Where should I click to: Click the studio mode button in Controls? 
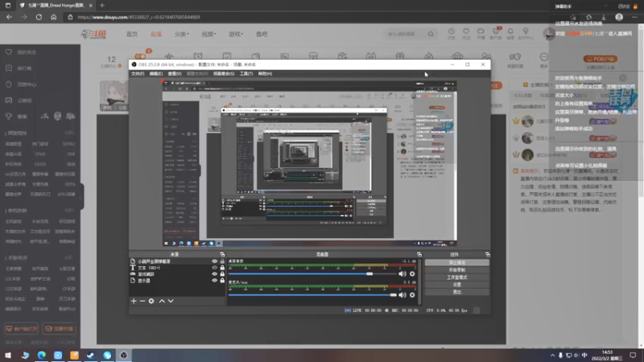457,277
